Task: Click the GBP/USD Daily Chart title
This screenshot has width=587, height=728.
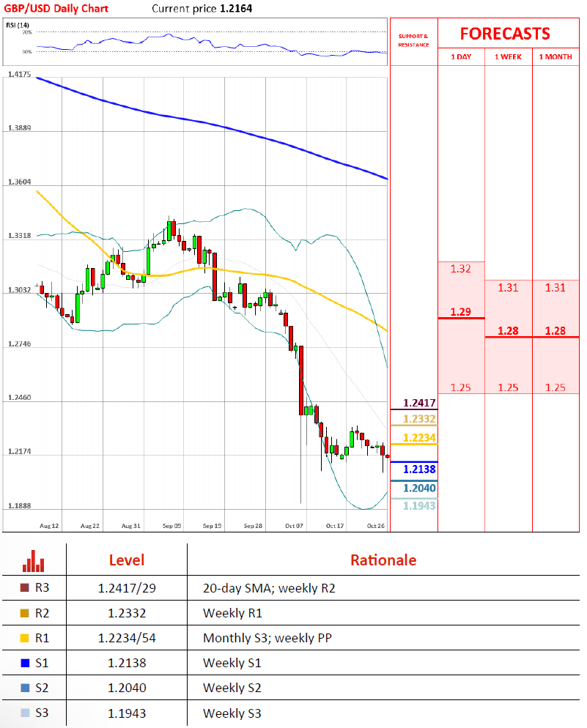Action: click(x=56, y=8)
